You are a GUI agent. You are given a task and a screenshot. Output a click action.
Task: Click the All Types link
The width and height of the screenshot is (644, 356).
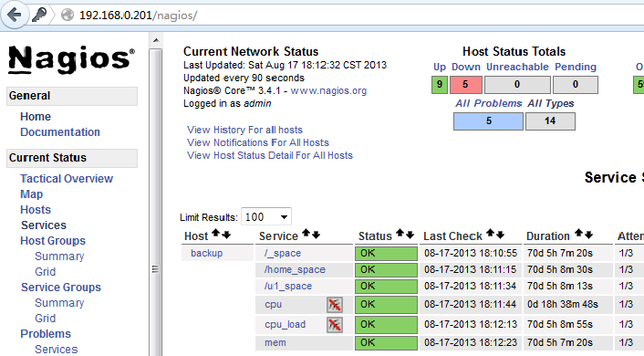[x=550, y=103]
